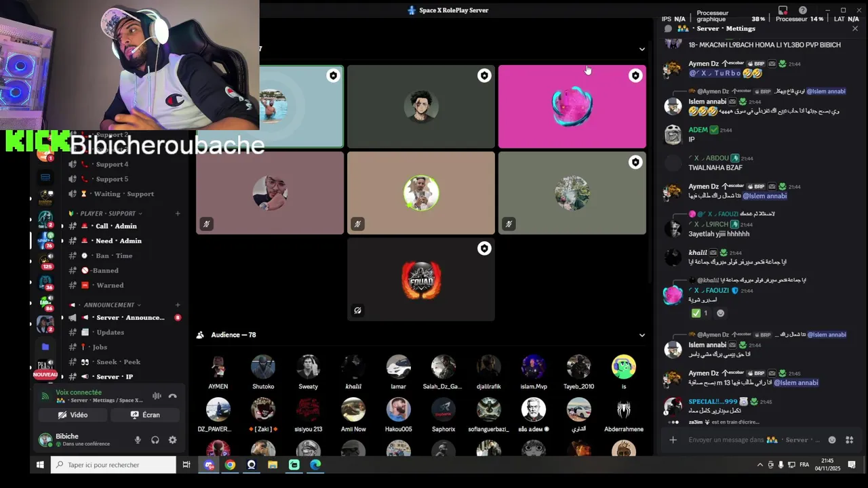
Task: Join the Support 4 voice channel
Action: [x=111, y=164]
